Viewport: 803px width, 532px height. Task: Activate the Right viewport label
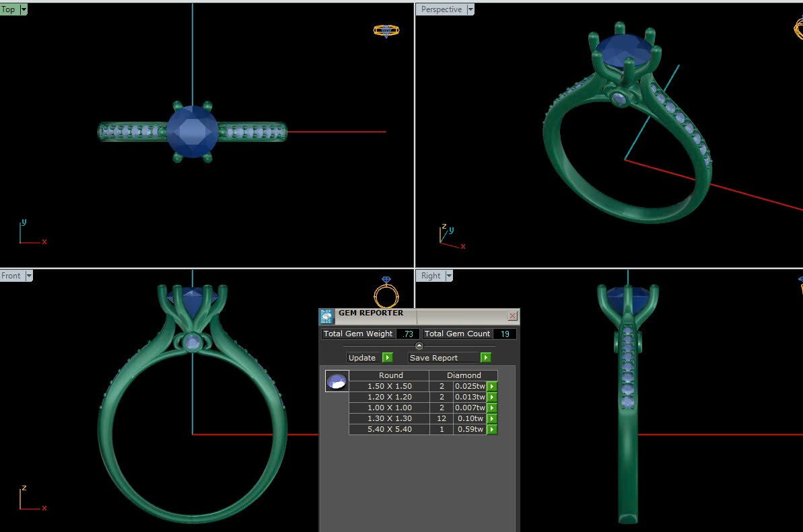(430, 276)
